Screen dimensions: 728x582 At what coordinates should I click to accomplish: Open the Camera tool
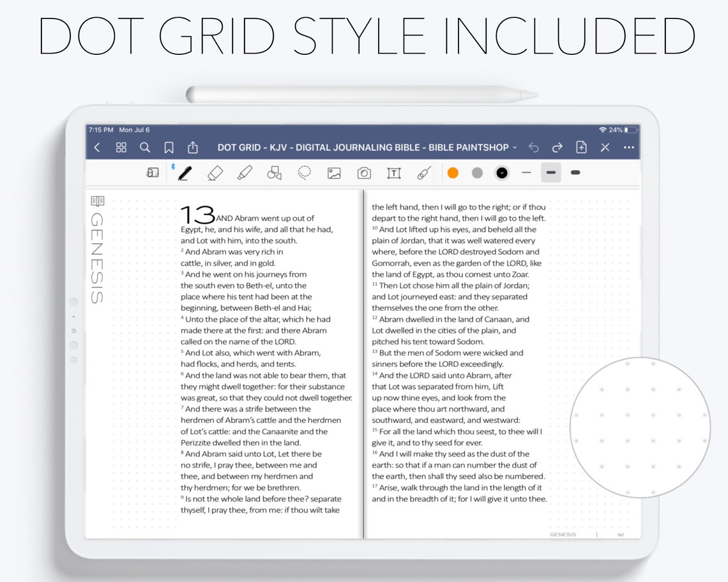click(x=363, y=172)
